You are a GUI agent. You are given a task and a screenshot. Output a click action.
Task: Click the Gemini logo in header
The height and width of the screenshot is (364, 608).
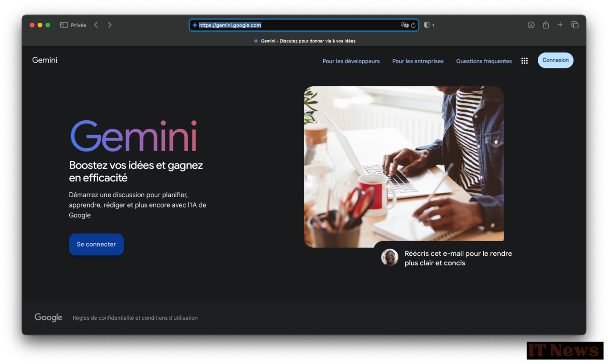coord(45,60)
